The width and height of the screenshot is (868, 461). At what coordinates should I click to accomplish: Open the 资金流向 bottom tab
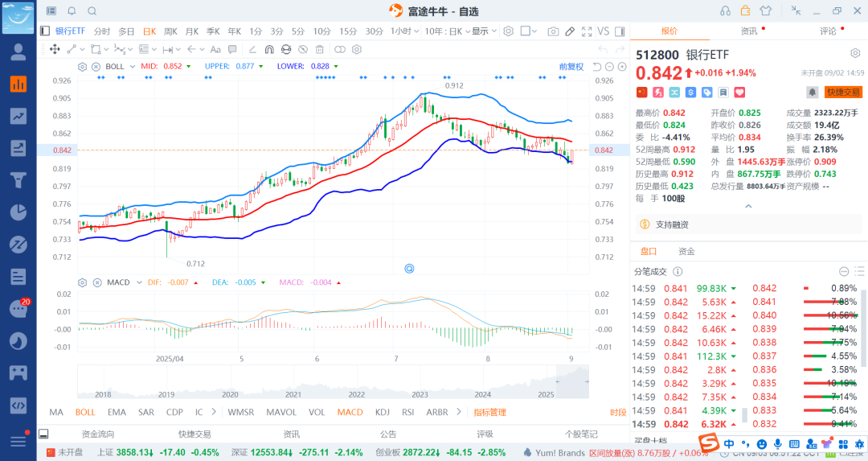98,434
